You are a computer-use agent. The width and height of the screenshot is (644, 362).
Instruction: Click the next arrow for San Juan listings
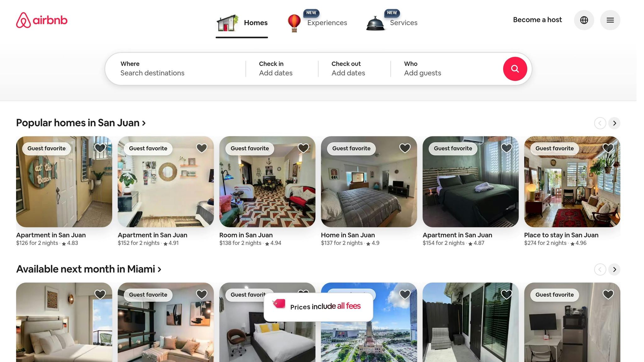coord(614,123)
